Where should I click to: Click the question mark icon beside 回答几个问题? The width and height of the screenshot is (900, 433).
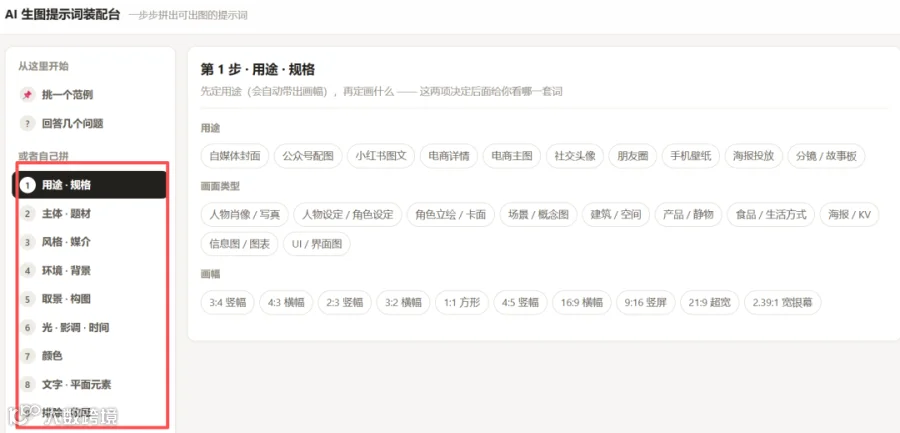click(x=27, y=123)
